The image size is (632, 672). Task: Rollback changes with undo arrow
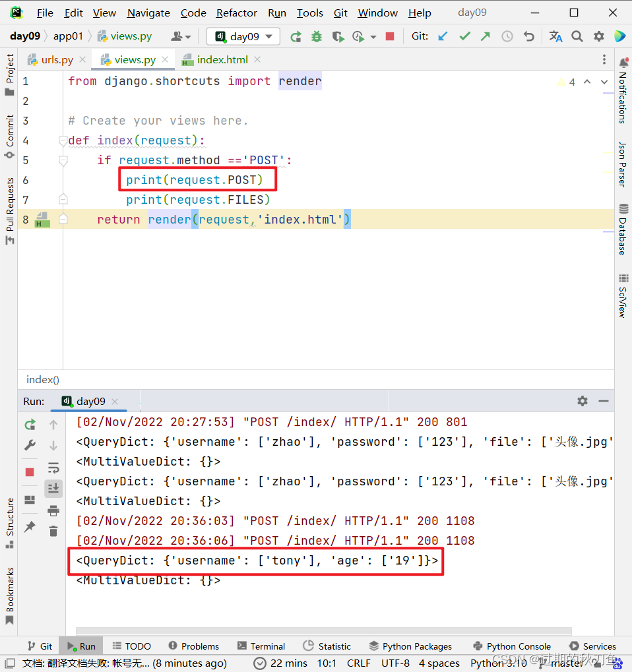[529, 36]
